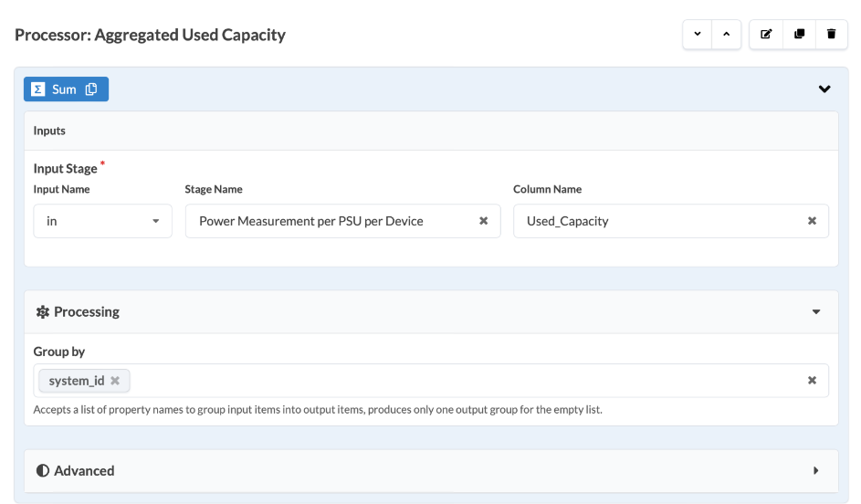Image resolution: width=861 pixels, height=504 pixels.
Task: Click the Stage Name input field
Action: [x=329, y=221]
